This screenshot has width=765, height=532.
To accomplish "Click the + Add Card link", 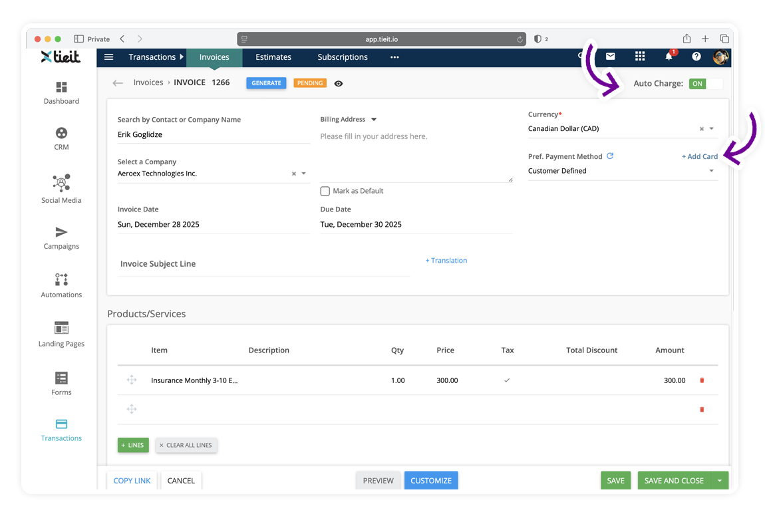I will [x=700, y=156].
